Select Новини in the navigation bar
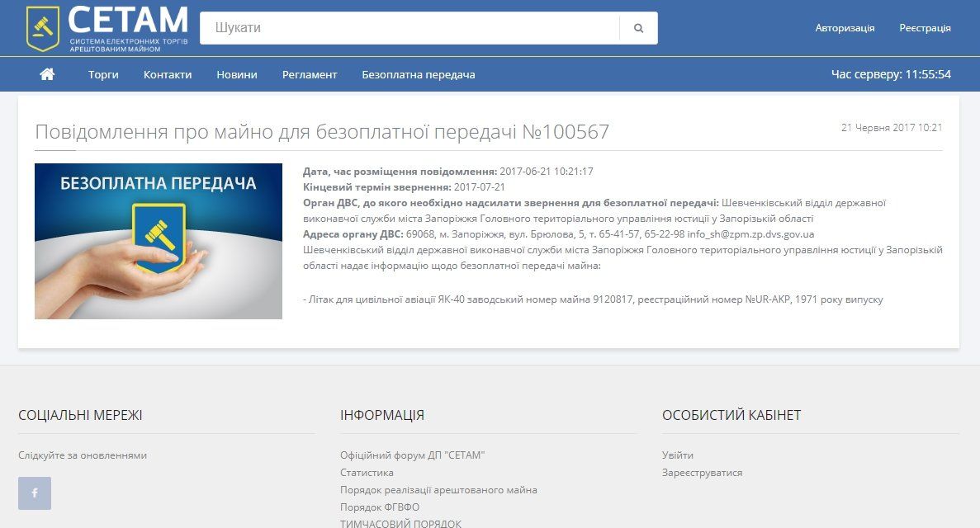This screenshot has height=528, width=980. 237,74
